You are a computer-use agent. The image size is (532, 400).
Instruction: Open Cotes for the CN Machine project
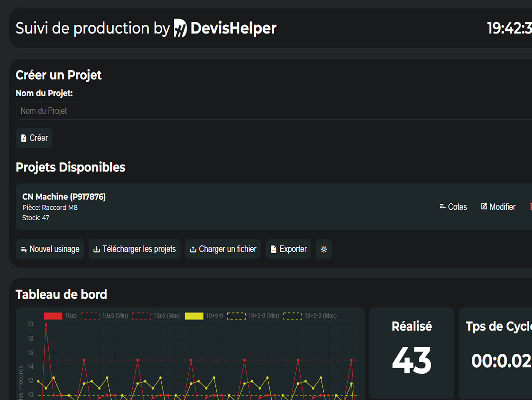[x=453, y=207]
